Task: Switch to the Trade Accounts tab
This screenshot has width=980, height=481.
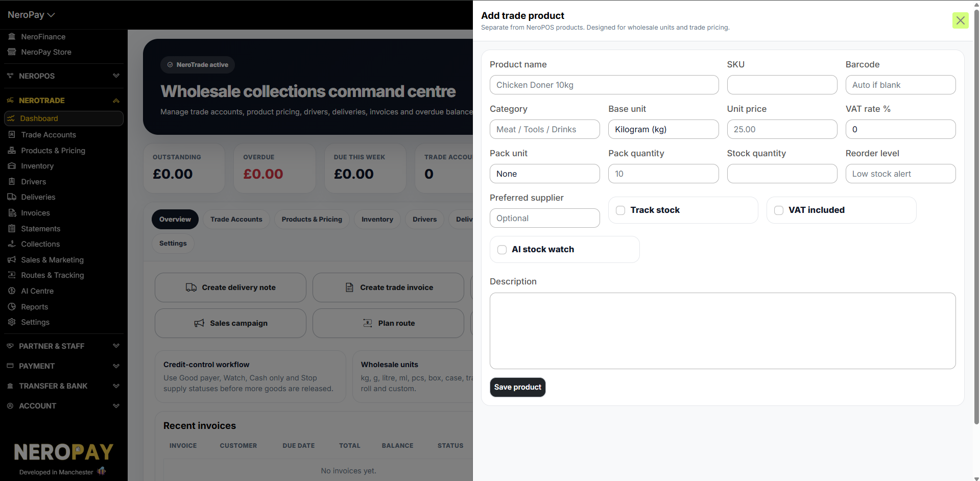Action: (236, 220)
